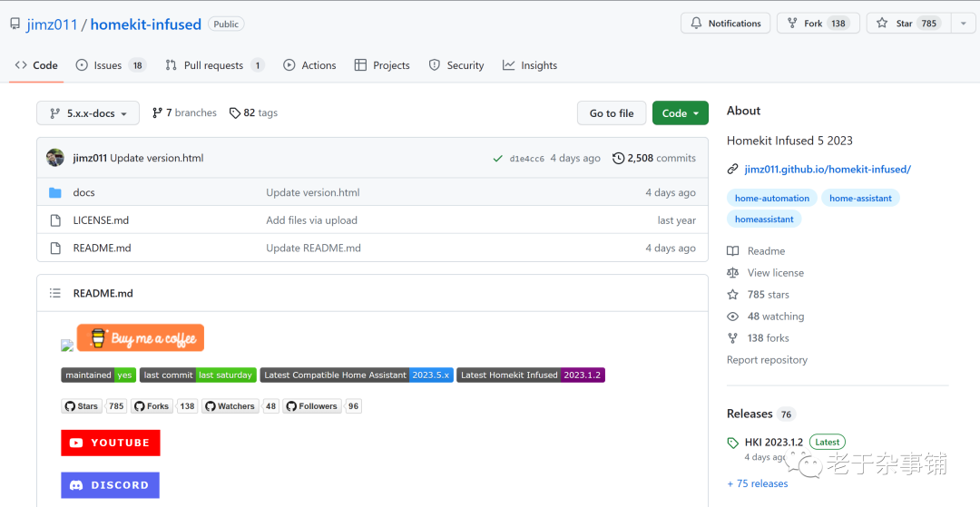Select the home-automation topic tag

(x=772, y=198)
